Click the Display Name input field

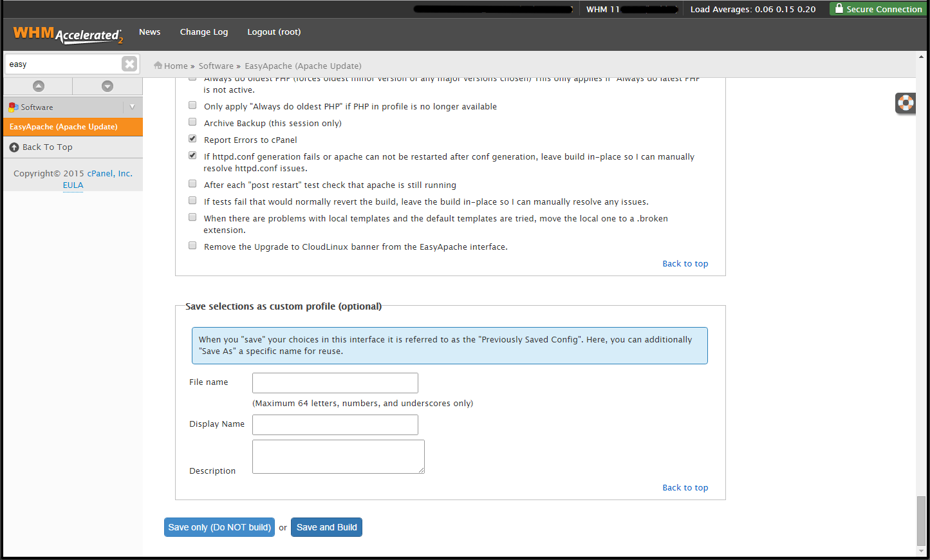[335, 425]
